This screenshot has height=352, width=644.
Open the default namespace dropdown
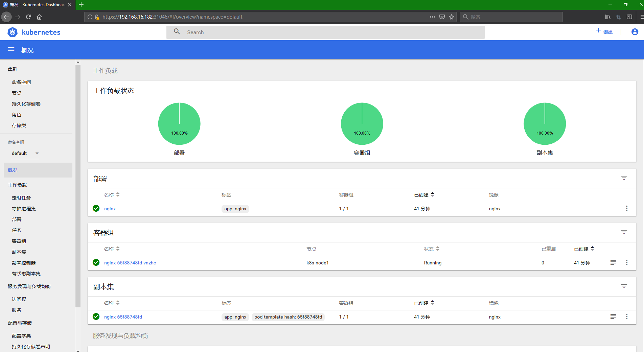point(25,153)
